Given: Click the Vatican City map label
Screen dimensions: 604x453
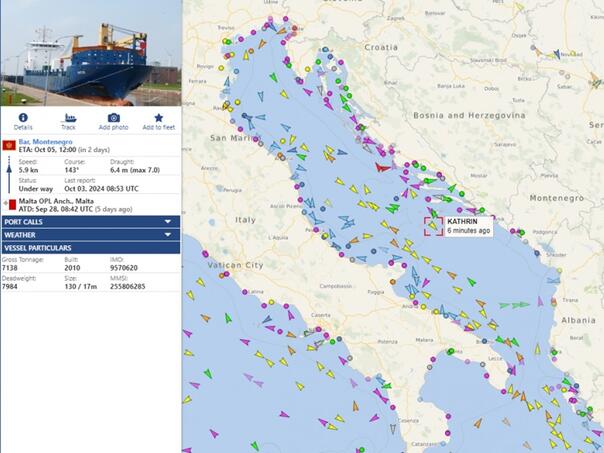Looking at the screenshot, I should [x=235, y=266].
